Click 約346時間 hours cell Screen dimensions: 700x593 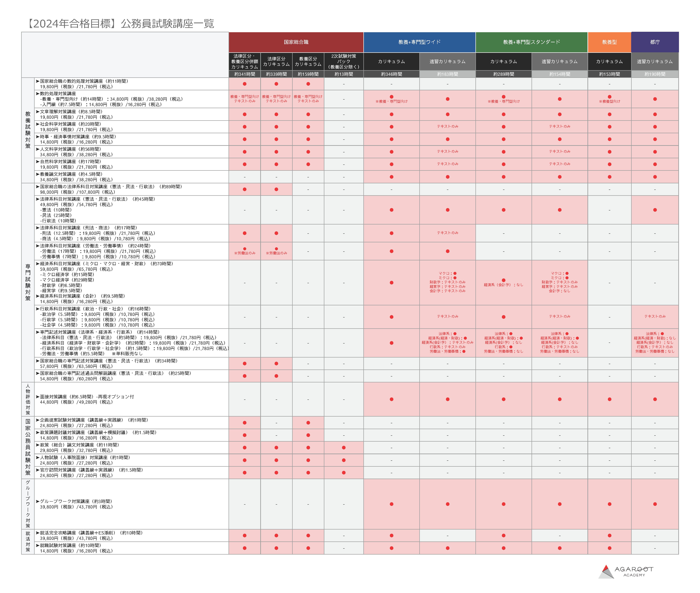(391, 74)
